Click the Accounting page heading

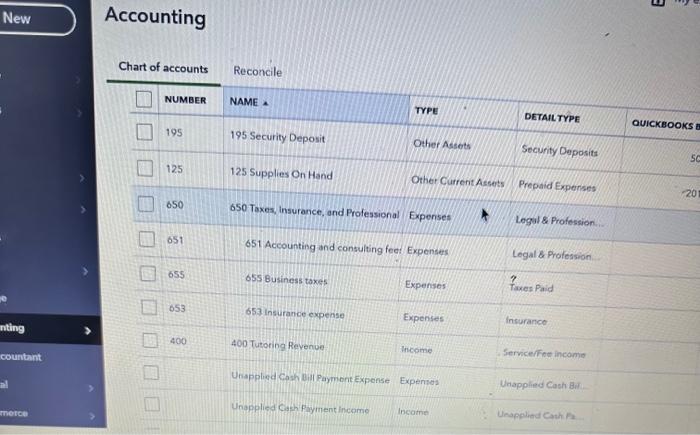(x=155, y=17)
